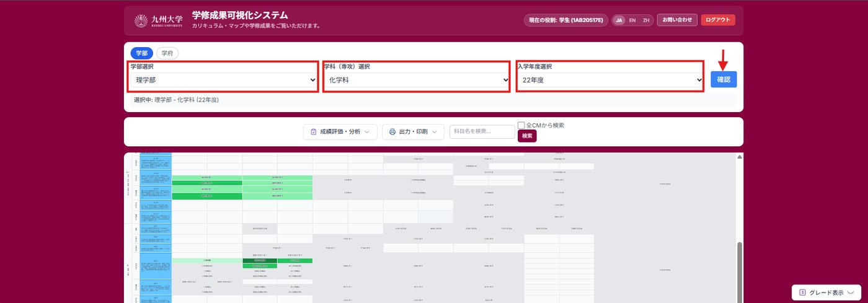Click the printer icon on 出力・印刷
The image size is (868, 303).
click(x=392, y=132)
